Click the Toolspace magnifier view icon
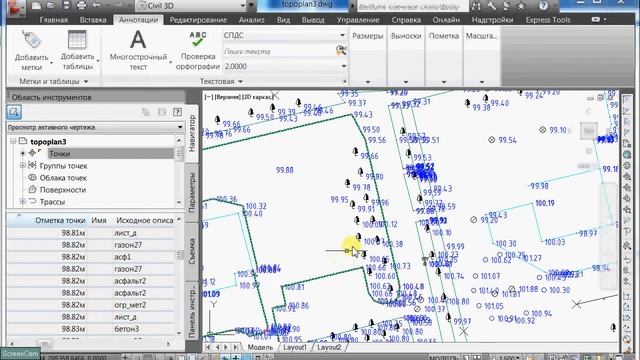 pos(14,112)
